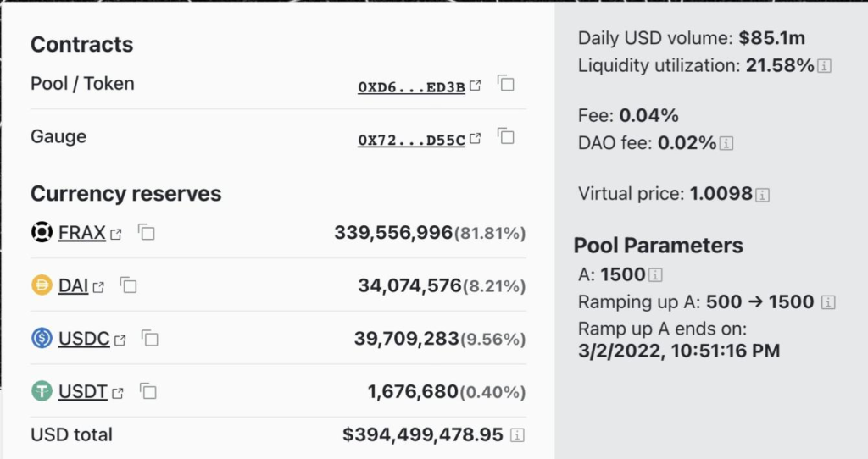Screen dimensions: 868x459
Task: Select the USDC share percentage (9.56%)
Action: [x=493, y=339]
